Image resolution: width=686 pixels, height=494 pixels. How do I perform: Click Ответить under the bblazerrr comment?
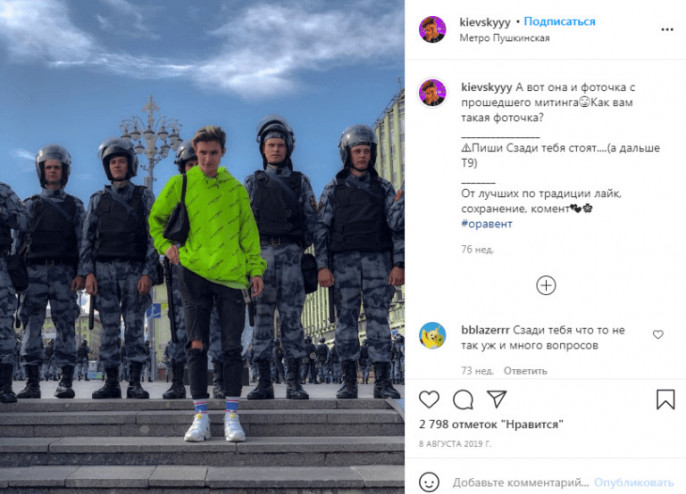click(x=525, y=371)
